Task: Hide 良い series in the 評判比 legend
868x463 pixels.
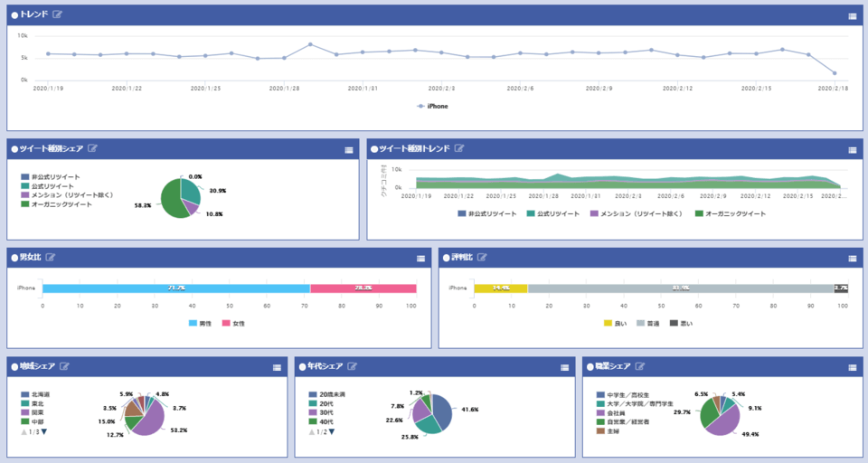Action: pos(615,323)
